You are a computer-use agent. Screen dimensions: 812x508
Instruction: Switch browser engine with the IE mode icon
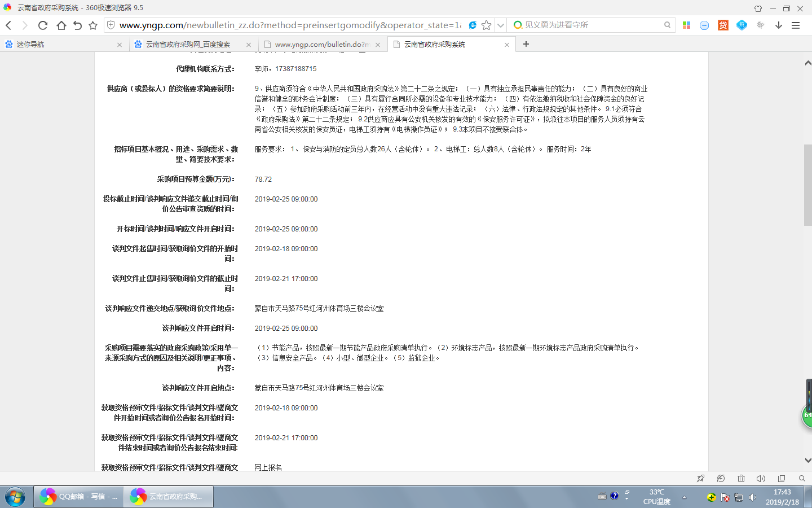[x=473, y=25]
